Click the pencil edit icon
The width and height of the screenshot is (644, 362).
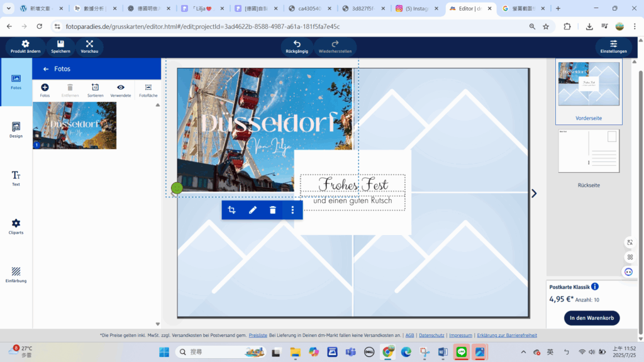[253, 210]
